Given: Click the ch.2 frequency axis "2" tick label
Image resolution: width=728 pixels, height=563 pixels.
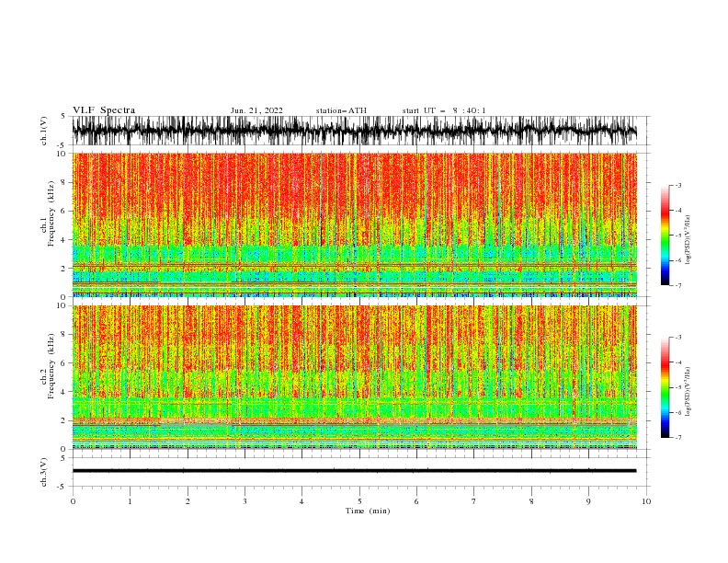Looking at the screenshot, I should click(63, 420).
